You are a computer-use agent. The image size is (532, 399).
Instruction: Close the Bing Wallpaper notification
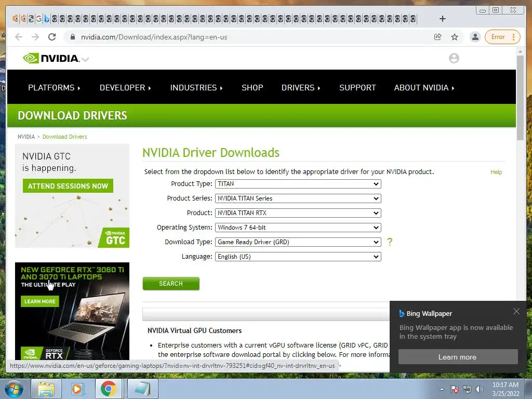coord(516,311)
